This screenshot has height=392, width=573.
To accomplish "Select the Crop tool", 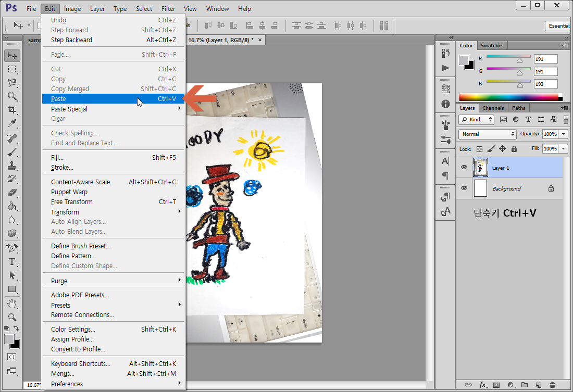I will (x=12, y=110).
